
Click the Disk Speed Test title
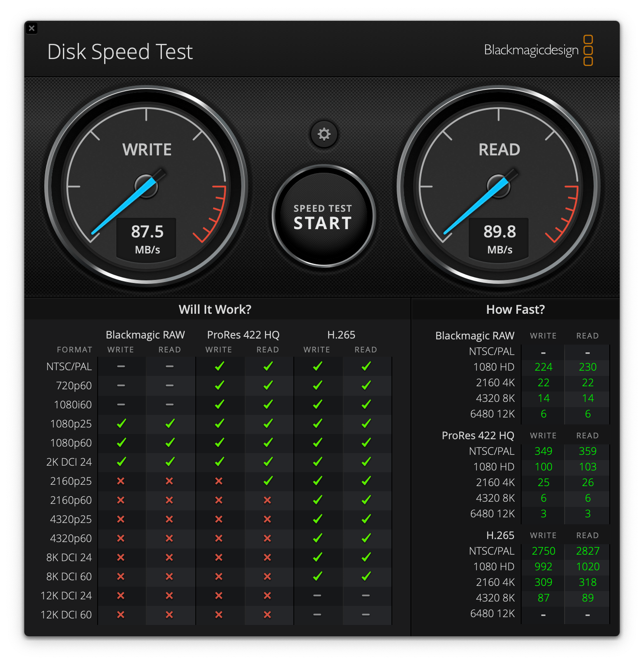click(120, 52)
